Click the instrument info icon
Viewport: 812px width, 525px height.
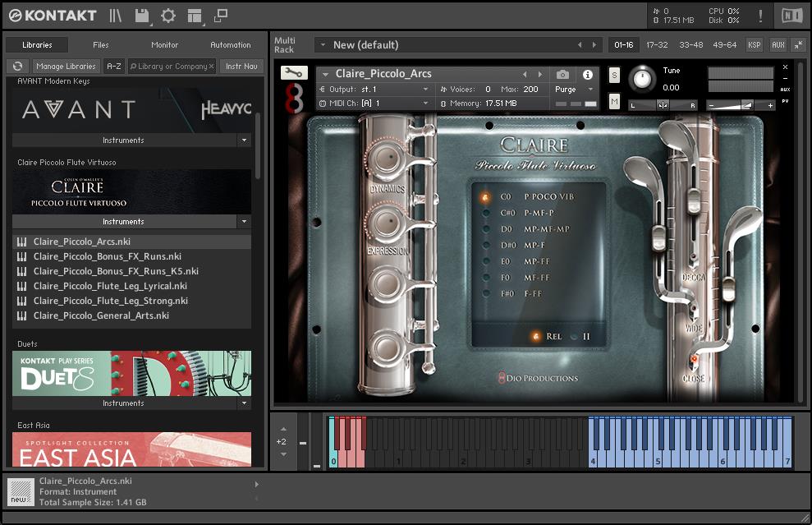click(x=588, y=75)
